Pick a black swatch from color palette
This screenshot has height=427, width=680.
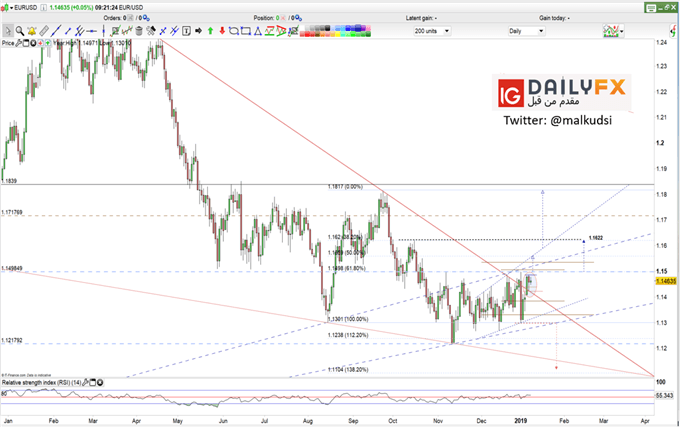click(x=327, y=29)
